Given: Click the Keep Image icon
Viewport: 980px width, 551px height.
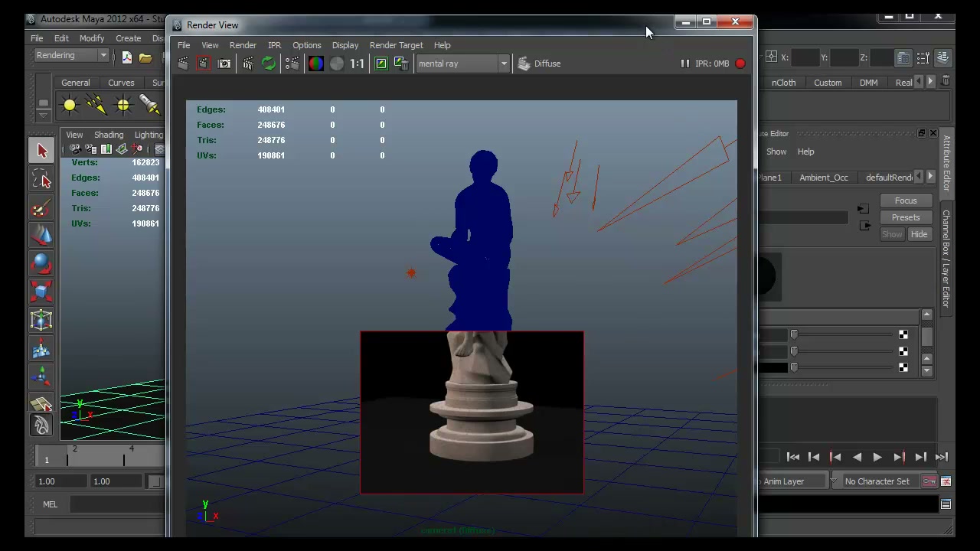Looking at the screenshot, I should pos(381,64).
